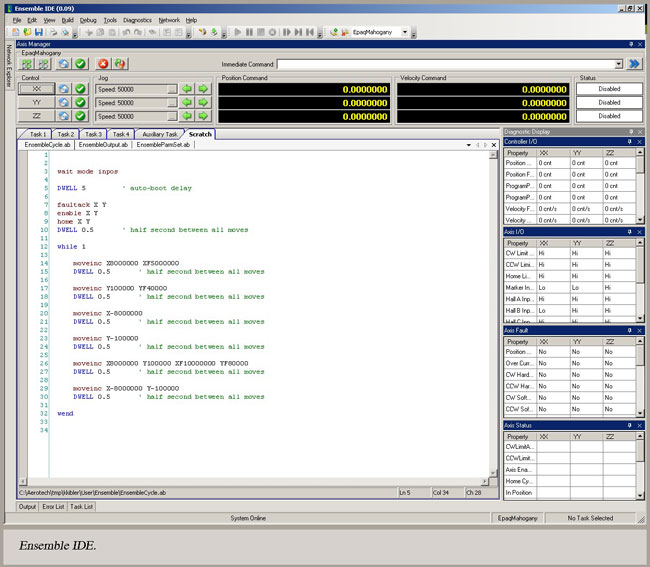This screenshot has height=567, width=650.
Task: Open the EnsembleOutput.ab file tab
Action: click(103, 145)
